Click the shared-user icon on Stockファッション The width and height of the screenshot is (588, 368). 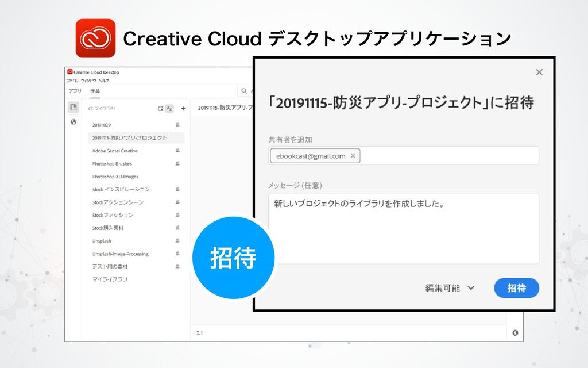pos(177,215)
